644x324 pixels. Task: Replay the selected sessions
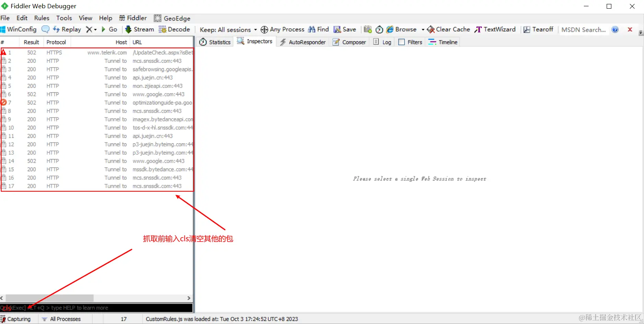(x=67, y=29)
